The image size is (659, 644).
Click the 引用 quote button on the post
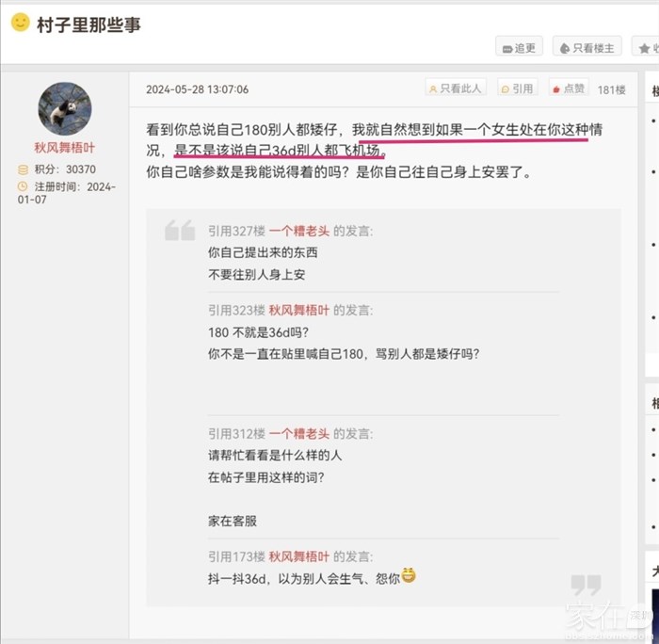coord(518,88)
